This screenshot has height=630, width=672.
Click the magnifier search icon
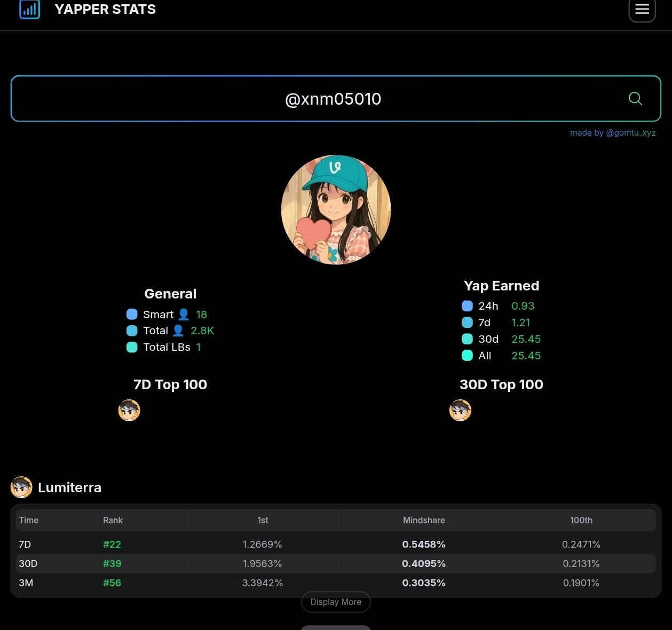coord(635,99)
